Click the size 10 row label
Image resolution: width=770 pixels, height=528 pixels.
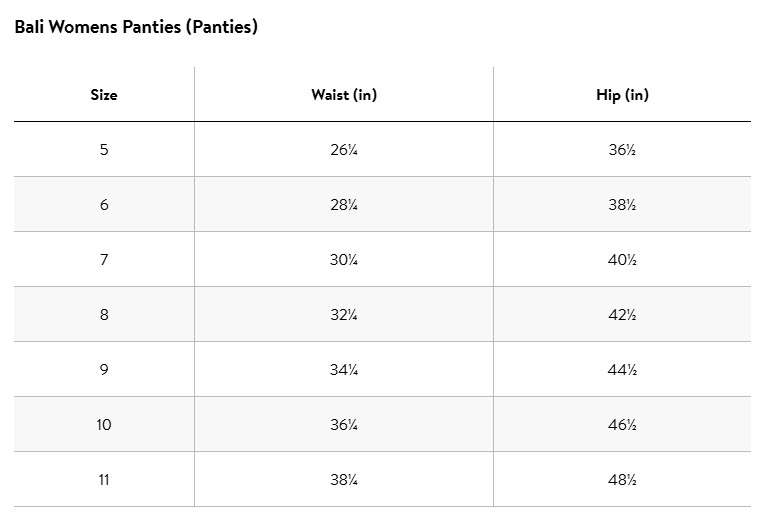coord(104,425)
